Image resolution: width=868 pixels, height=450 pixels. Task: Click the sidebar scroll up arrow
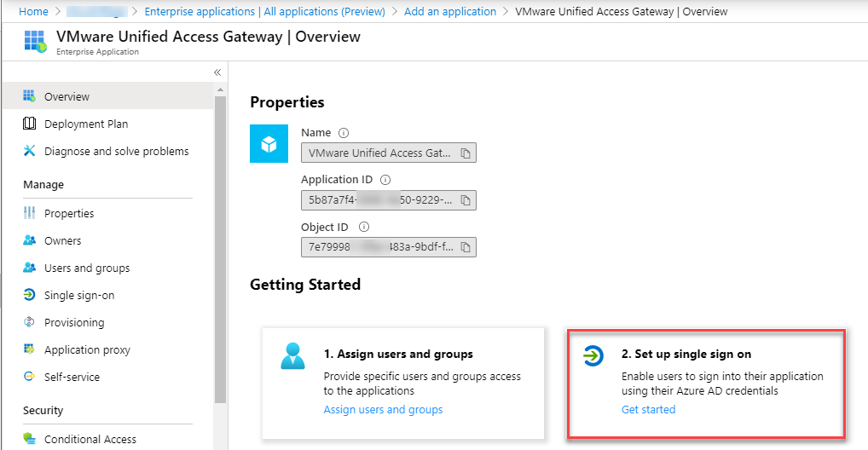[220, 89]
